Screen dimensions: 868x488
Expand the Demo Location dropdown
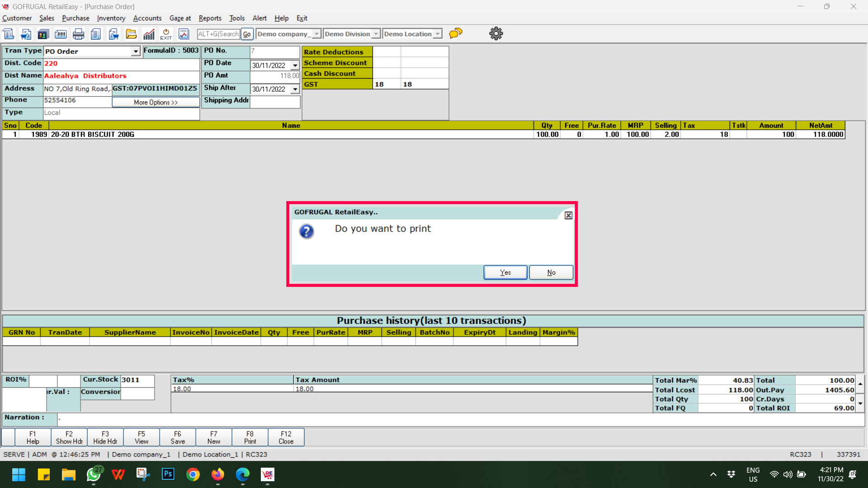pos(438,34)
